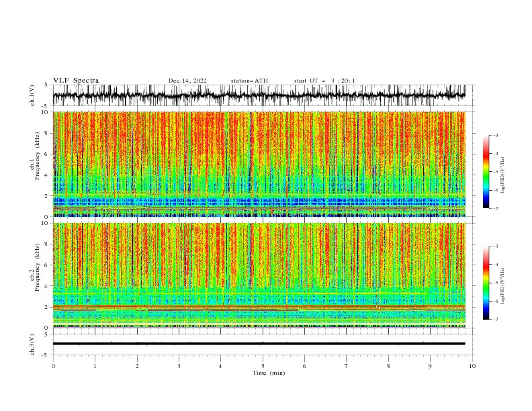Viewport: 532px width, 411px height.
Task: Click the "ch.1(V)" axis label
Action: [x=32, y=95]
